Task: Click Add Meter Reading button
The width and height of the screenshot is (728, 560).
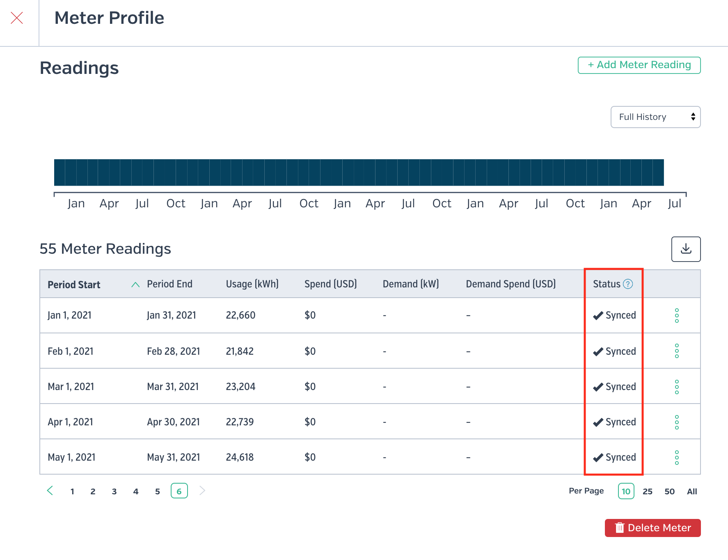Action: [639, 65]
